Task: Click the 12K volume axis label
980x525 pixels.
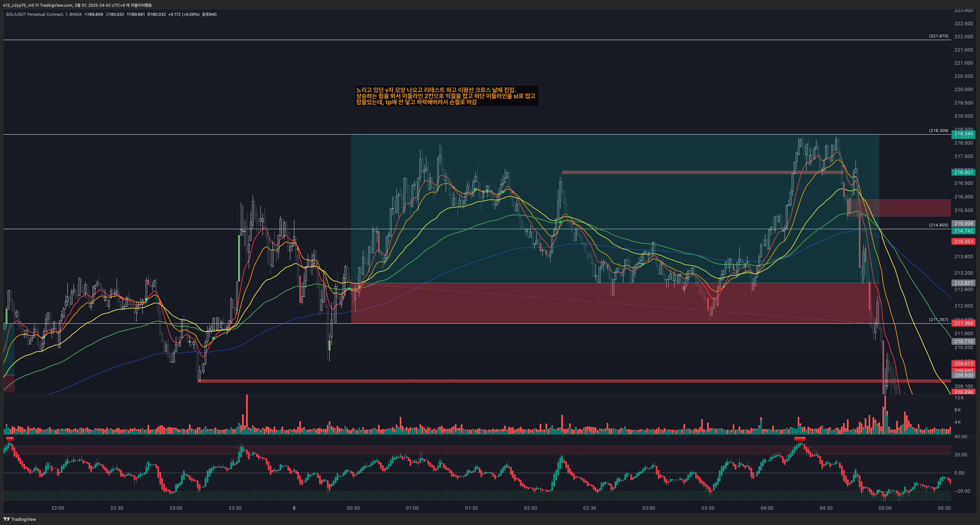Action: tap(959, 398)
